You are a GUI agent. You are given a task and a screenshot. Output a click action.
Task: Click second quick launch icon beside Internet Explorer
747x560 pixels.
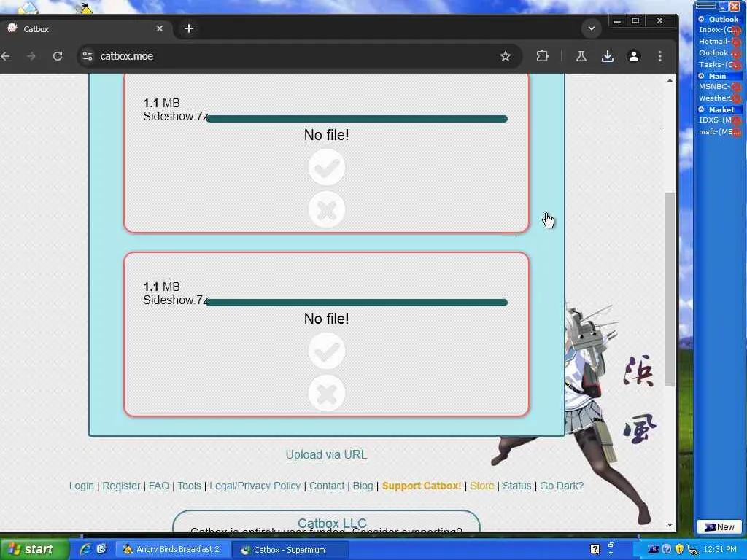(101, 549)
